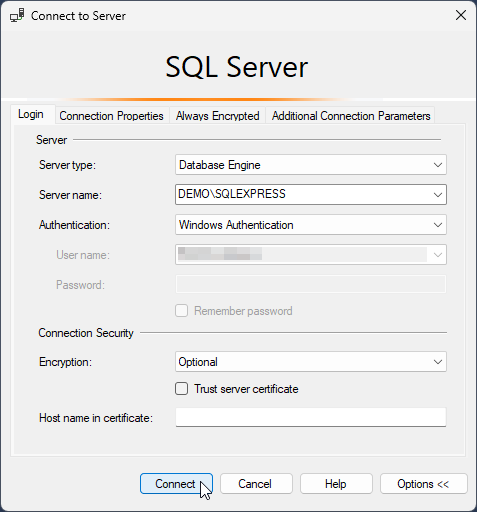Enable Trust server certificate checkbox
Viewport: 477px width, 512px height.
[182, 389]
